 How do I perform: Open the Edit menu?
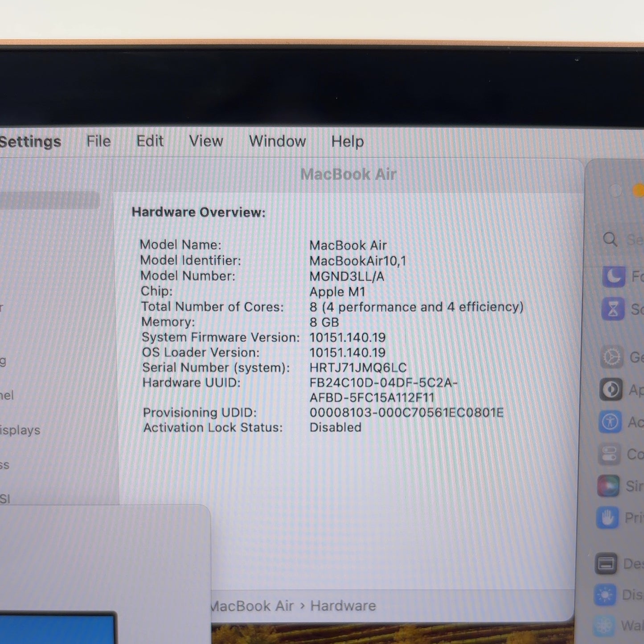click(x=150, y=141)
